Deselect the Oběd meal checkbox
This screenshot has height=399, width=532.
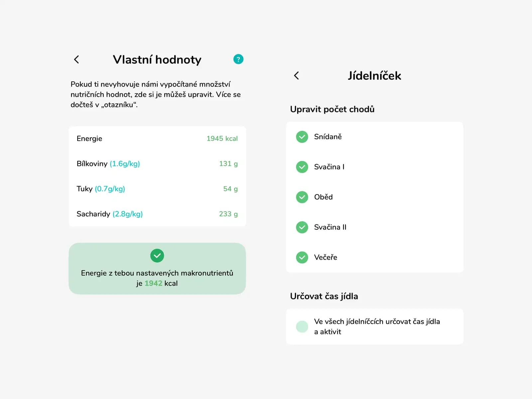point(302,197)
